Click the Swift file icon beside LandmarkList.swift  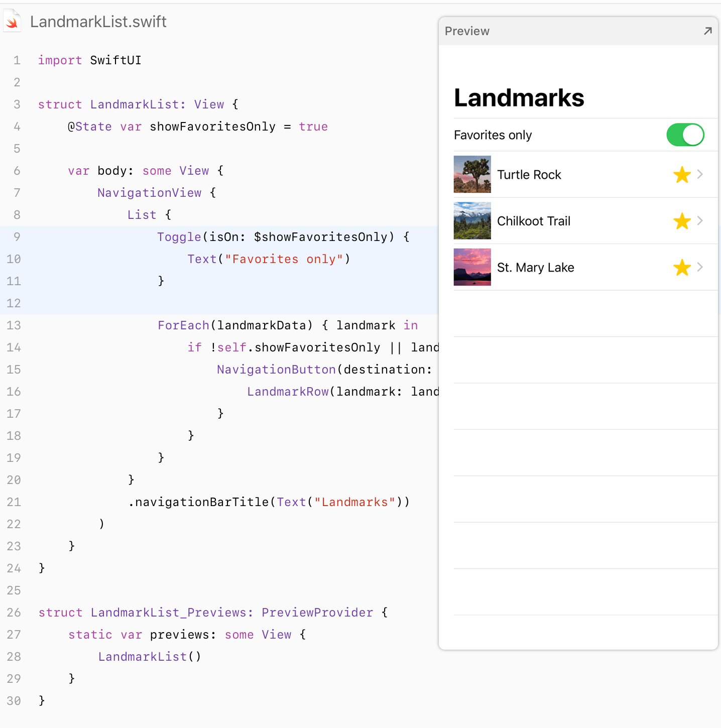[12, 22]
